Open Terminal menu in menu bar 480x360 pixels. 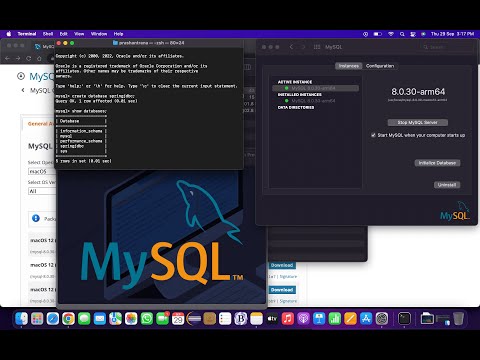tap(27, 34)
